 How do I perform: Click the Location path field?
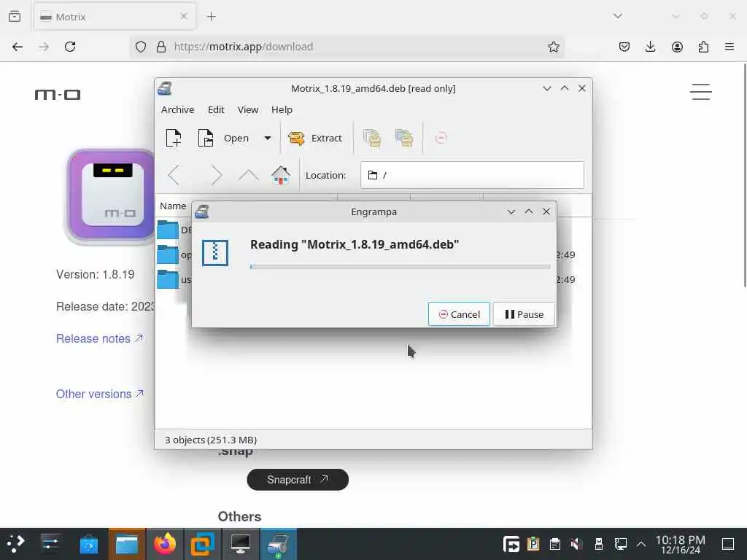click(x=472, y=175)
